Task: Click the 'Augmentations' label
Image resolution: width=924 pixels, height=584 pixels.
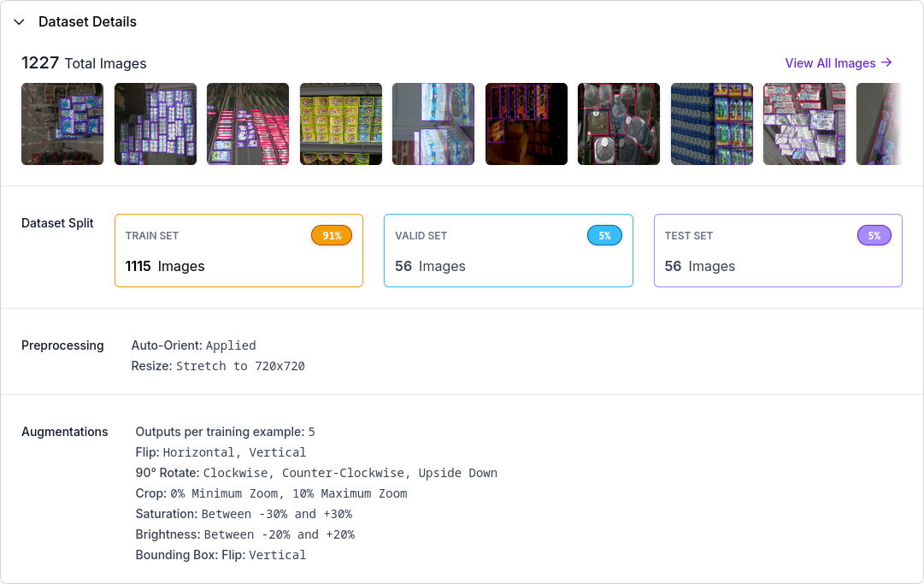Action: (x=65, y=432)
